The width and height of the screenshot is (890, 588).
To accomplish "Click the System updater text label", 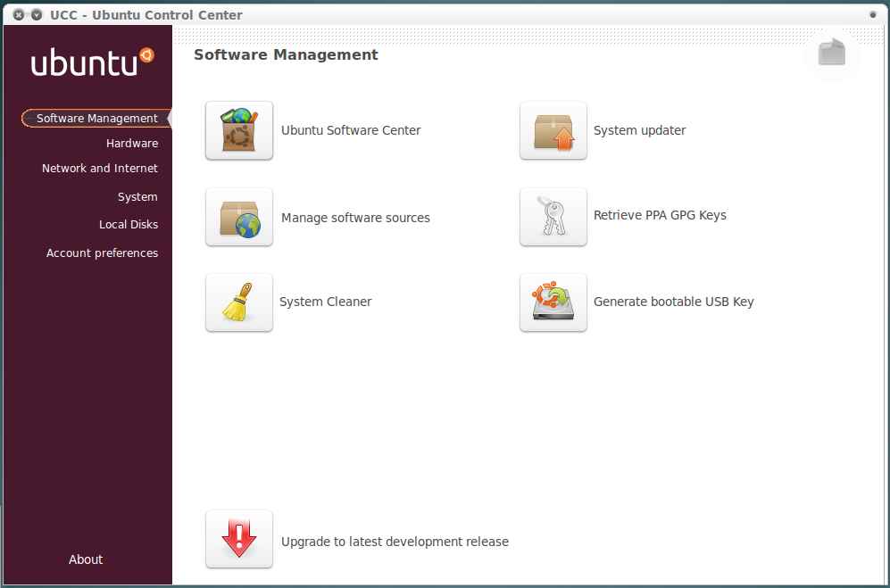I will (x=638, y=130).
